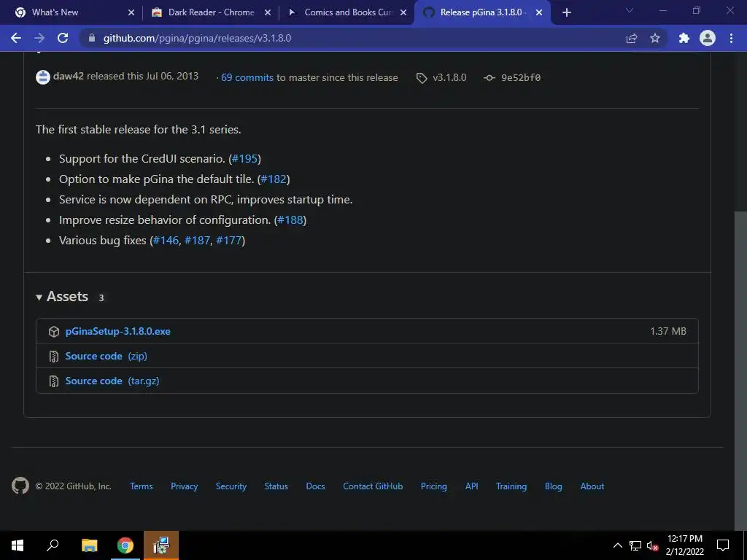Open the Docs footer link
Screen dimensions: 747x560
[315, 486]
